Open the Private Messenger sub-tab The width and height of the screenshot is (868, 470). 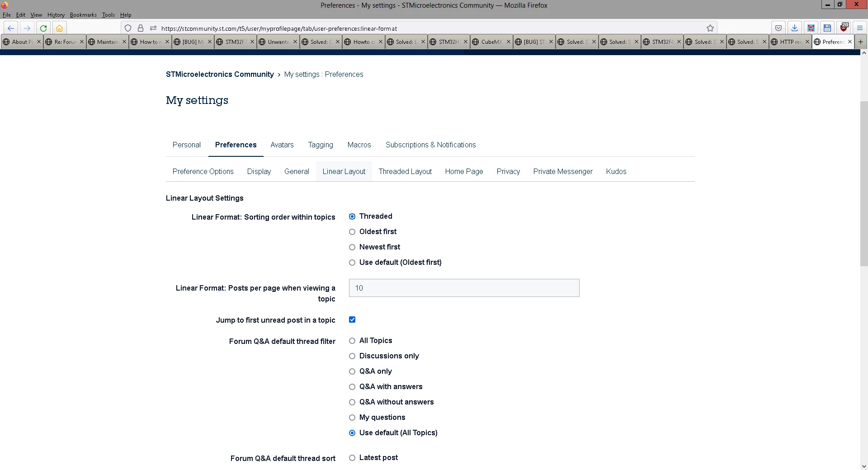click(563, 171)
